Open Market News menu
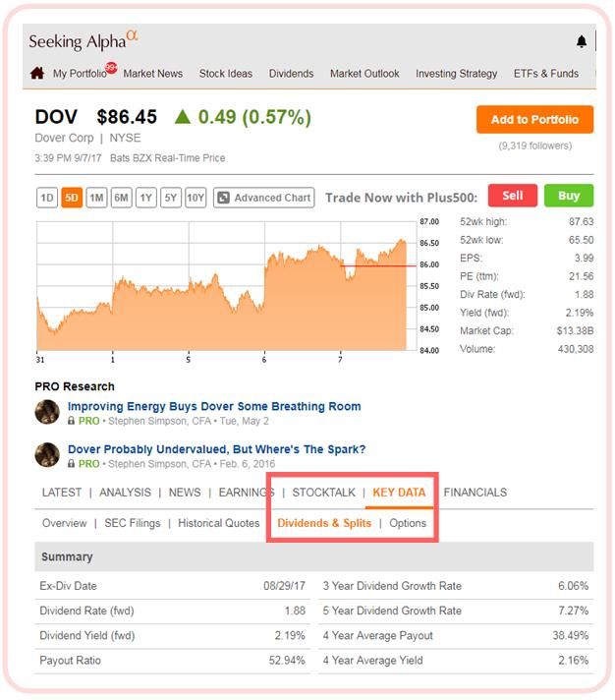 click(x=153, y=73)
